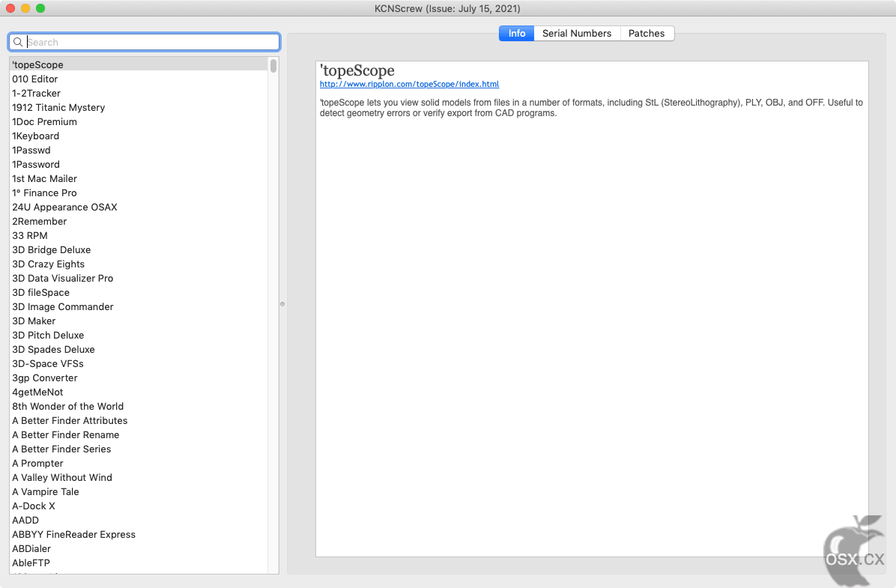Choose 1st Mac Mailer
The width and height of the screenshot is (896, 588).
[139, 179]
